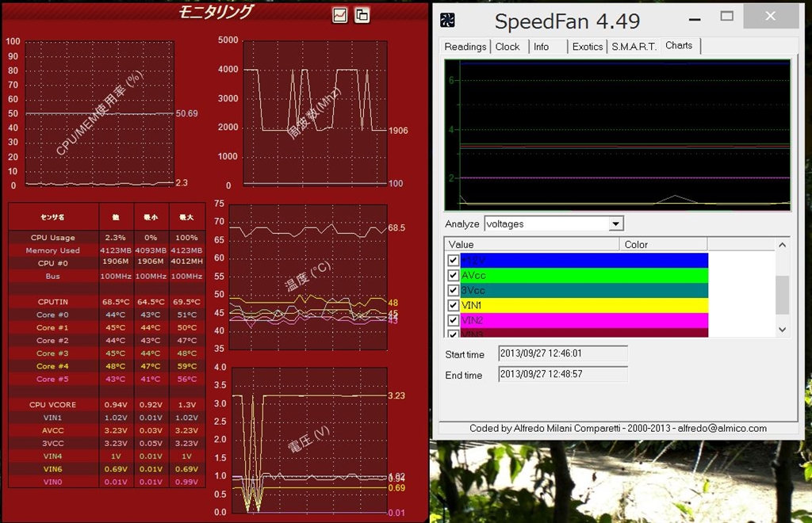The image size is (812, 523).
Task: Click the VIN6 row label
Action: [53, 469]
